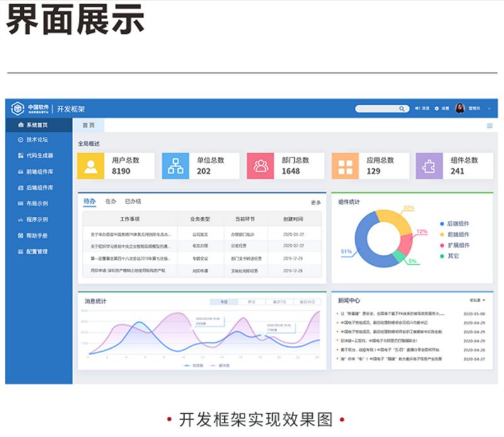504x437 pixels.
Task: Open the dropdown in 新闻中心 panel header
Action: point(478,300)
